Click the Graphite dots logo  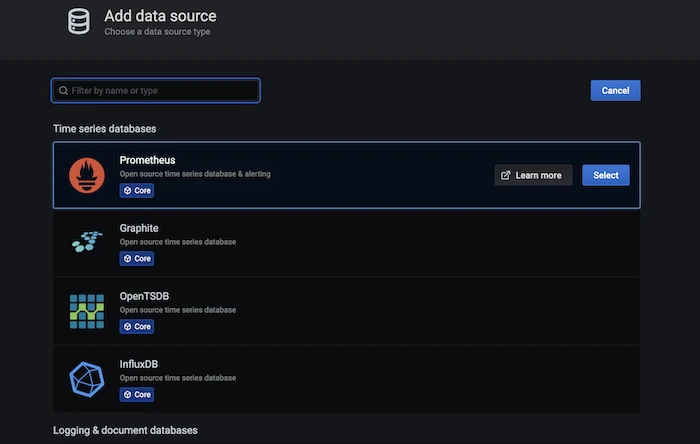click(x=87, y=243)
